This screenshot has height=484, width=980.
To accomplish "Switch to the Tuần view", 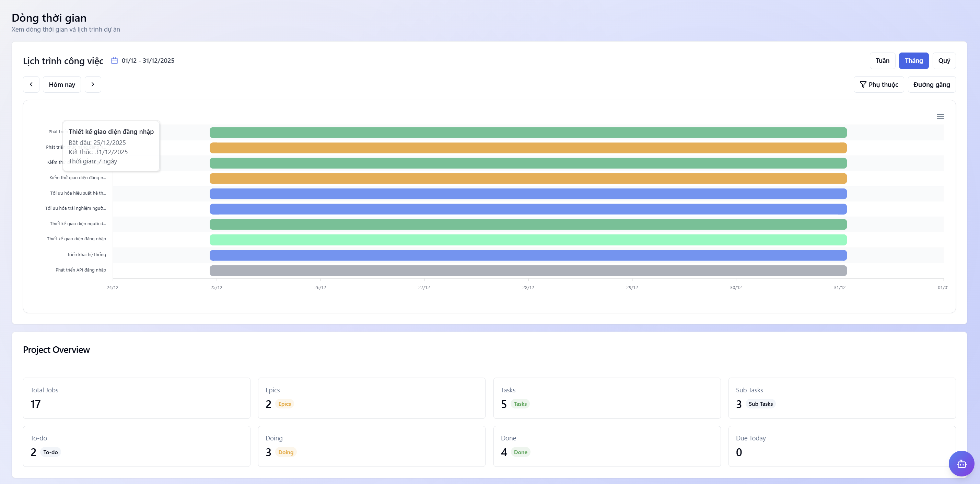I will (x=882, y=61).
